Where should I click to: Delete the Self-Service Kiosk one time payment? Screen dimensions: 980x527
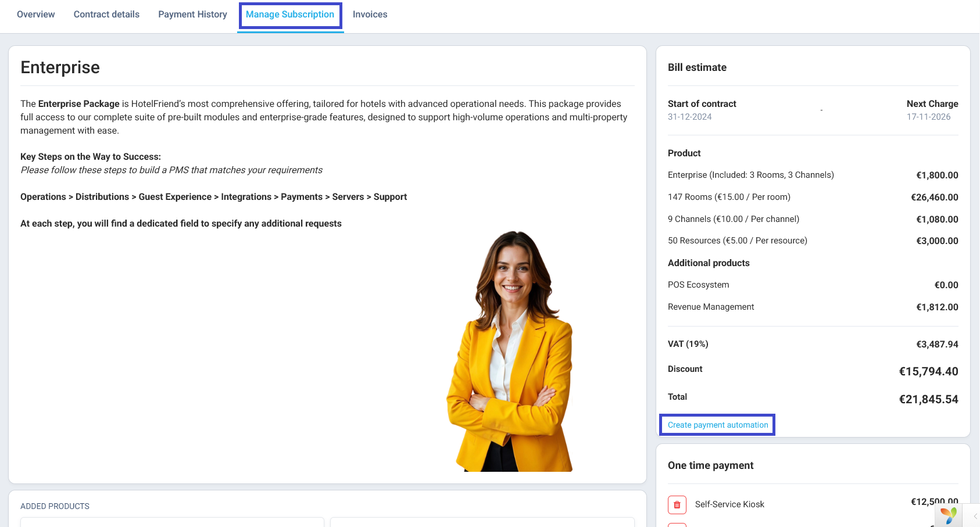(677, 505)
